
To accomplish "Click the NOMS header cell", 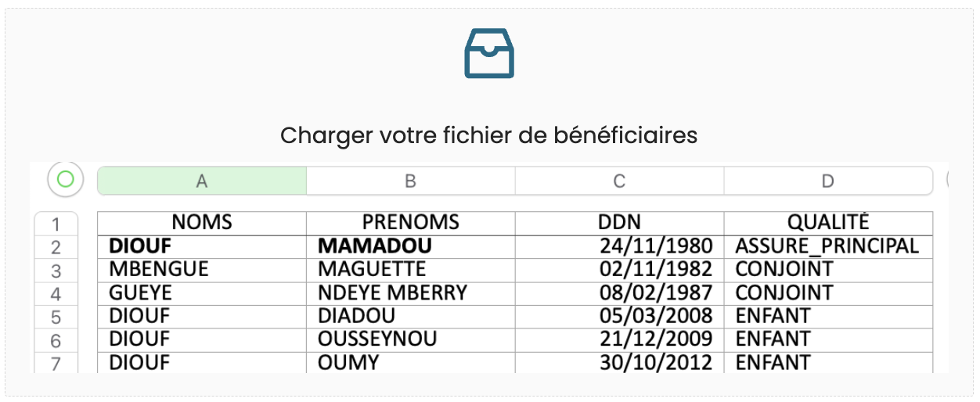I will [x=202, y=222].
